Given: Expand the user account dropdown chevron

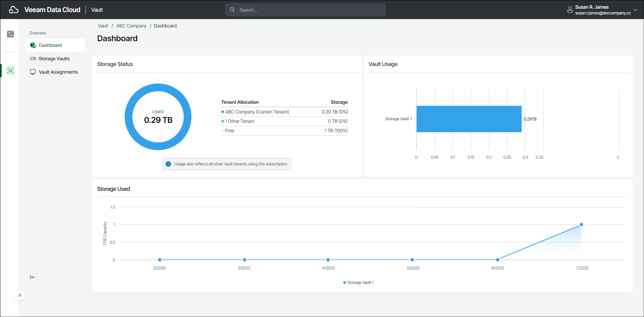Looking at the screenshot, I should pos(635,10).
